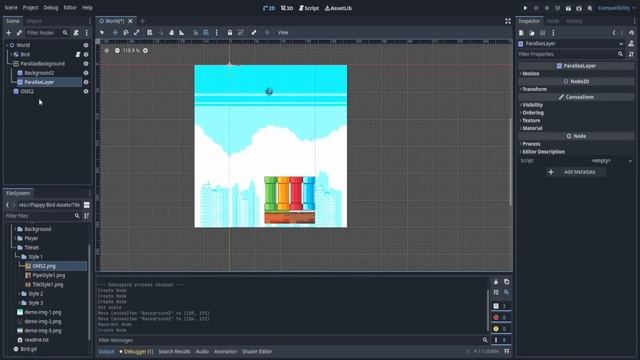The height and width of the screenshot is (360, 640).
Task: Zoom out the 2D viewport
Action: coord(117,51)
